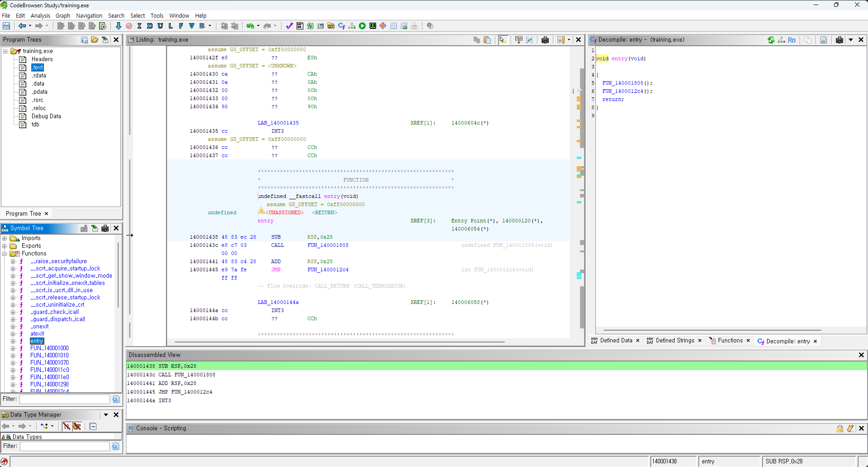The image size is (868, 467).
Task: Click the Symbol Tree filter text field
Action: [65, 399]
